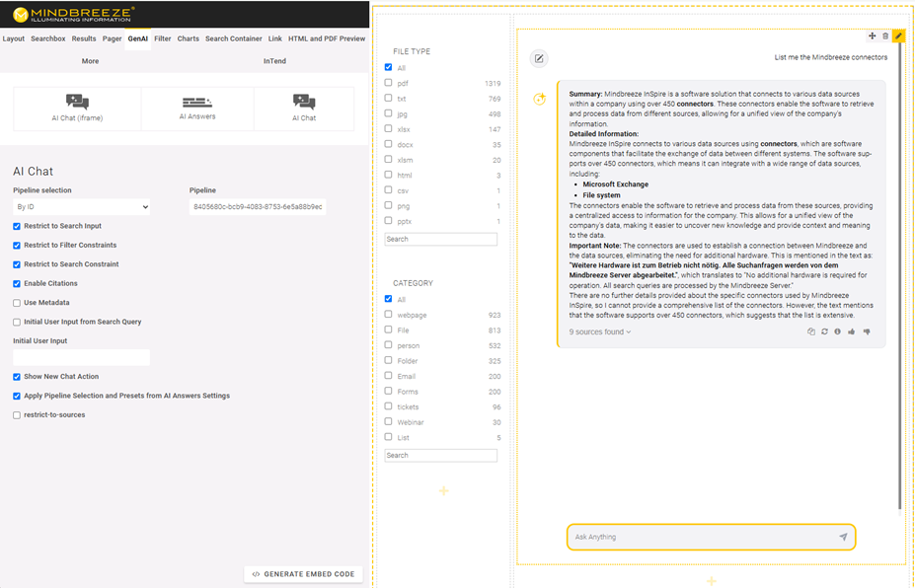Check the webpage category filter

click(x=388, y=314)
